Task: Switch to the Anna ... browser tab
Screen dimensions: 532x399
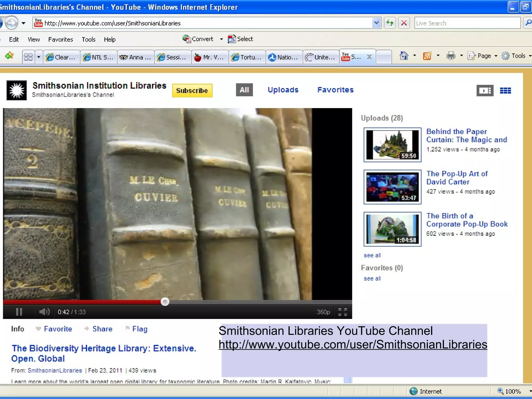Action: [136, 57]
